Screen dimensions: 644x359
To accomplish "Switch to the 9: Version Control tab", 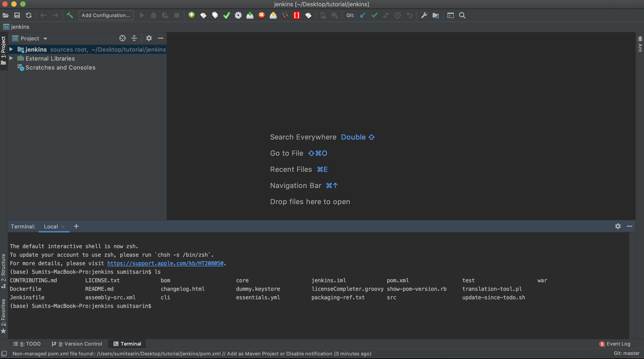I will tap(77, 344).
